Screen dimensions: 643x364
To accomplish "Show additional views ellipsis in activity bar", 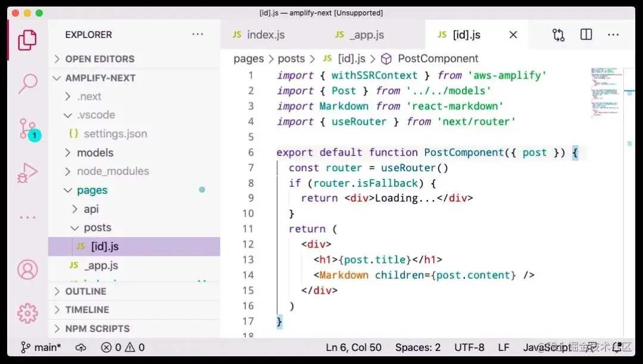I will [x=27, y=218].
